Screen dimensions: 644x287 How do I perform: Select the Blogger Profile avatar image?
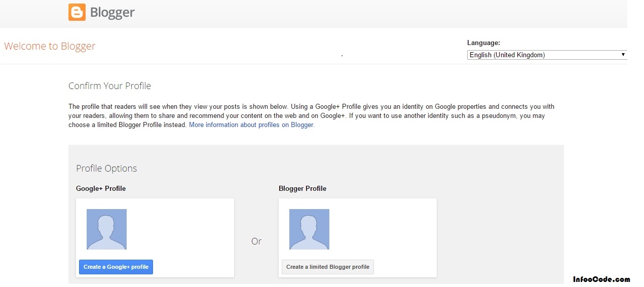click(309, 229)
